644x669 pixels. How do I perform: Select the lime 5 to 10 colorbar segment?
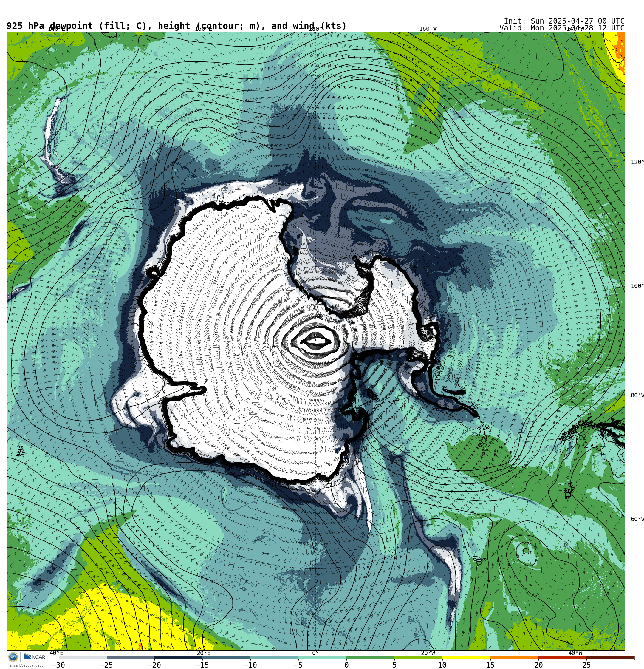point(418,657)
